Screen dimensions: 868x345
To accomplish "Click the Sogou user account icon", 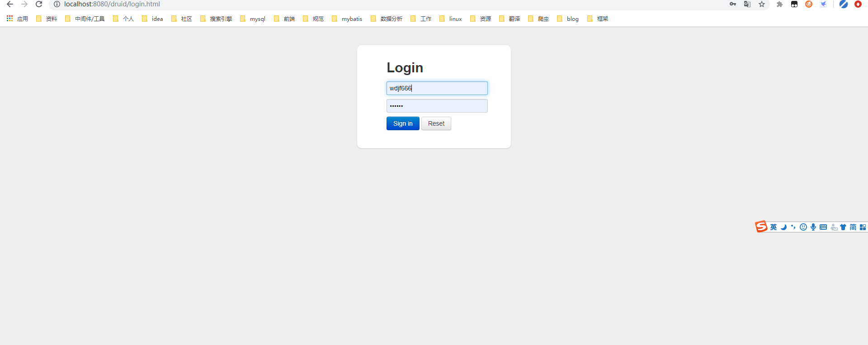I will pos(834,227).
